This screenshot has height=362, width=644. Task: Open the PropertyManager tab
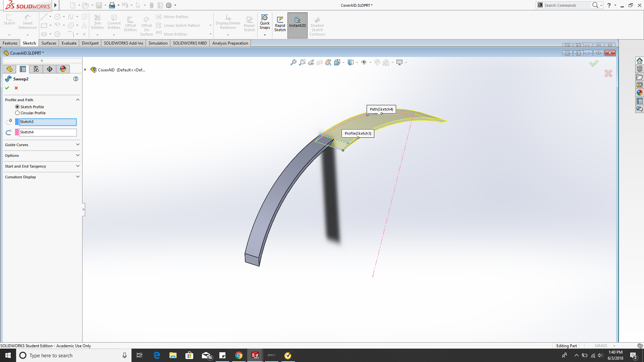click(x=23, y=69)
